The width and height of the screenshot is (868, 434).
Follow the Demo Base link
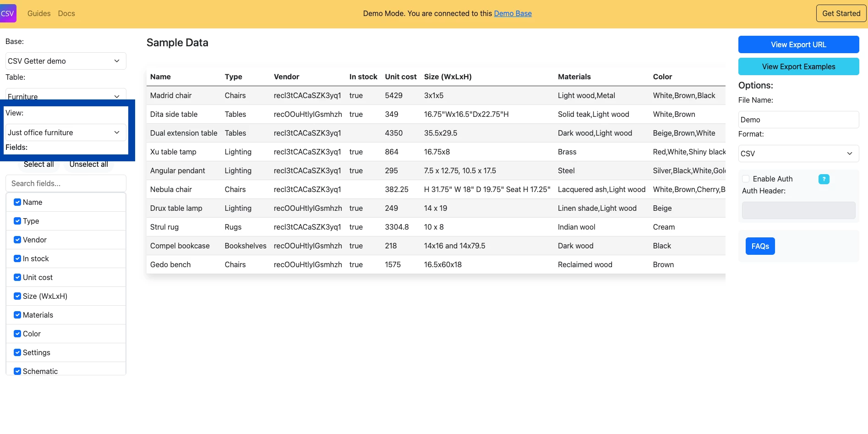pyautogui.click(x=513, y=13)
